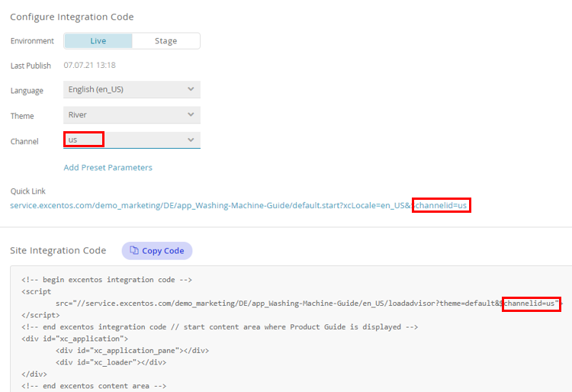The image size is (572, 392).
Task: Click the closing </script> tag line
Action: 40,315
